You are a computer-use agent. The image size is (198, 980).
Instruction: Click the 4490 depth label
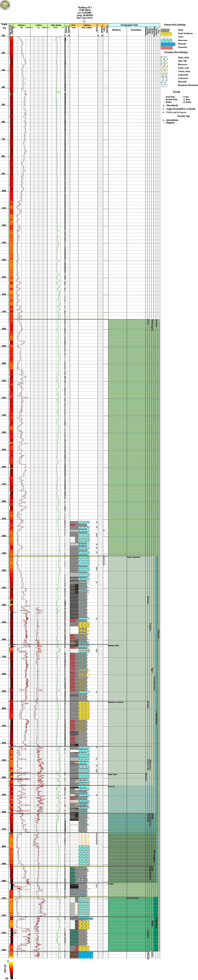tap(3, 778)
